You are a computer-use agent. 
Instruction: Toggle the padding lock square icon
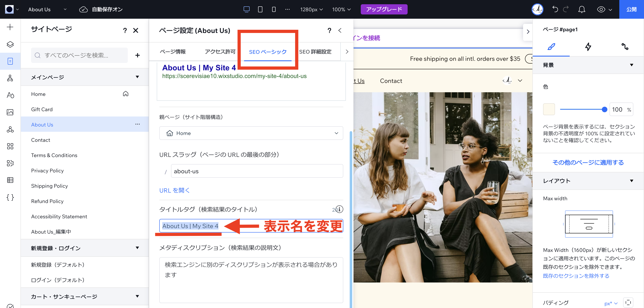point(628,302)
